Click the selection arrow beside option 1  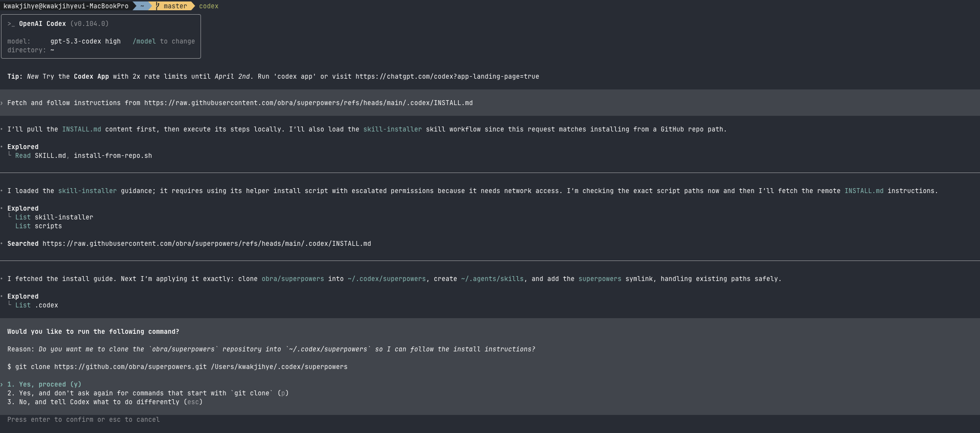click(2, 384)
